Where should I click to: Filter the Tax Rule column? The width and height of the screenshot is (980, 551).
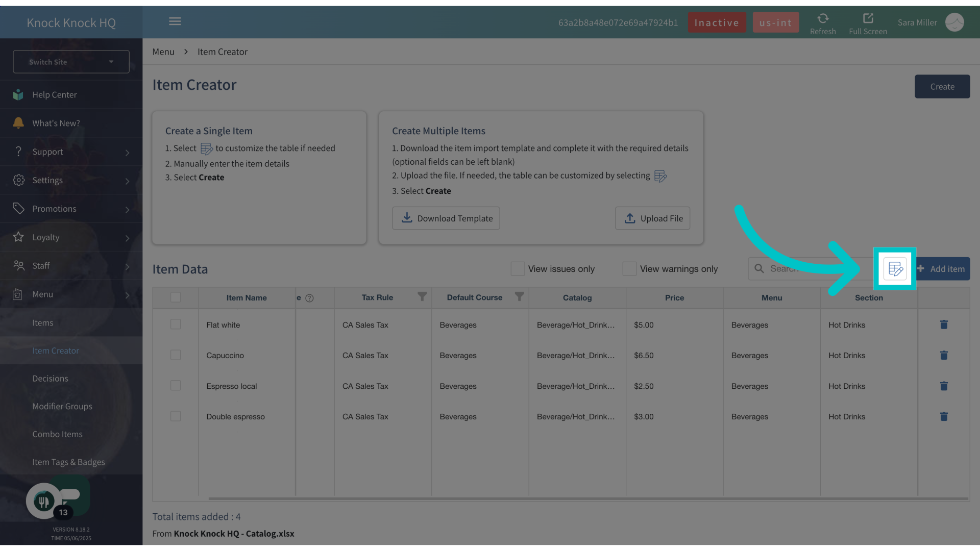[x=422, y=296]
